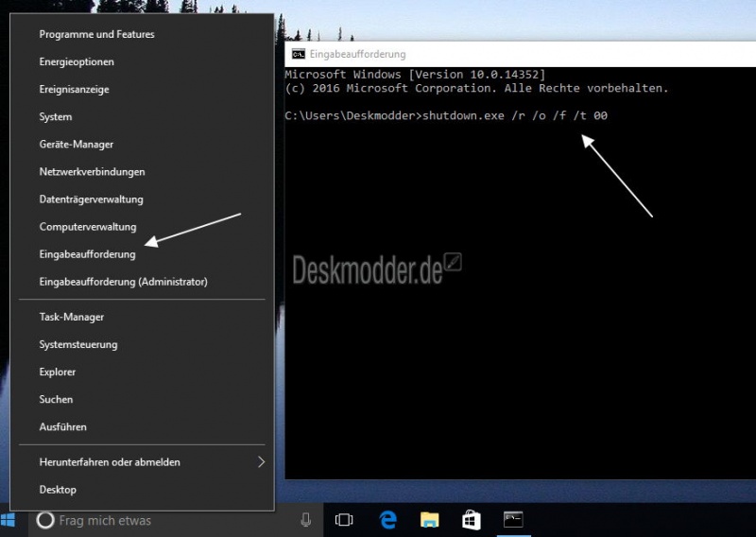Open Programme und Features
Viewport: 756px width, 537px height.
pyautogui.click(x=143, y=34)
